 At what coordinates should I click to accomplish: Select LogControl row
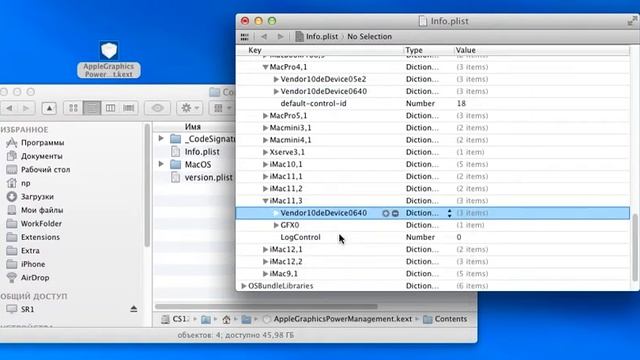tap(433, 237)
